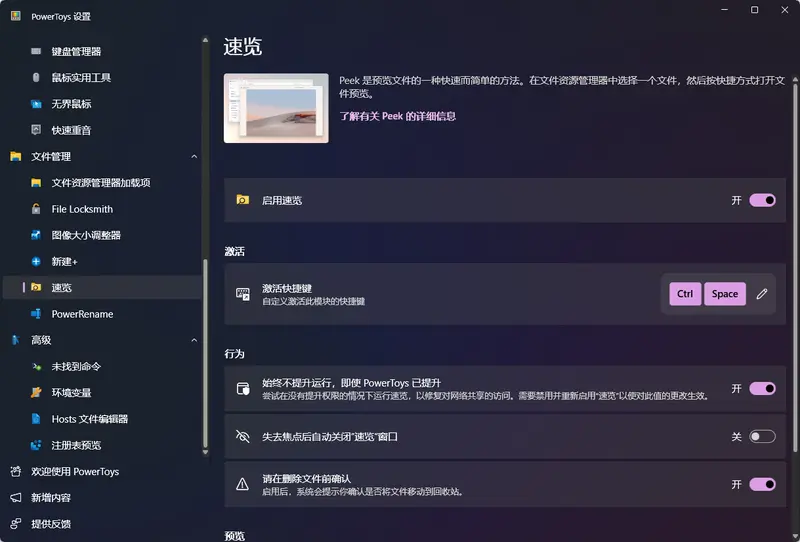
Task: Click the 提供反馈 icon
Action: pyautogui.click(x=16, y=524)
